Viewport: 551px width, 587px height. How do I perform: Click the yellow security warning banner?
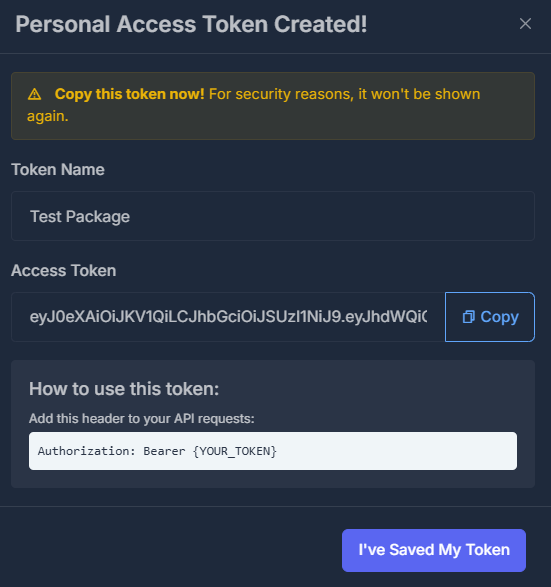[x=273, y=106]
